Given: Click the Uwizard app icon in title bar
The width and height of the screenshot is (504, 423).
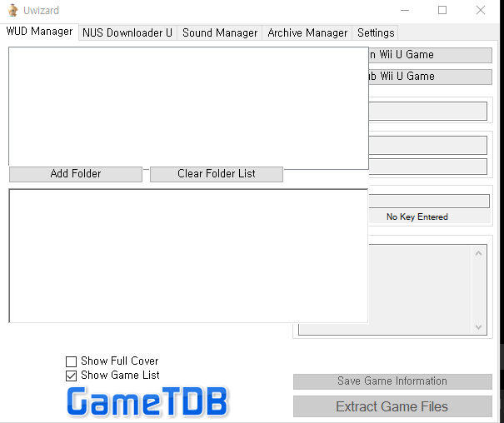Looking at the screenshot, I should click(x=12, y=10).
